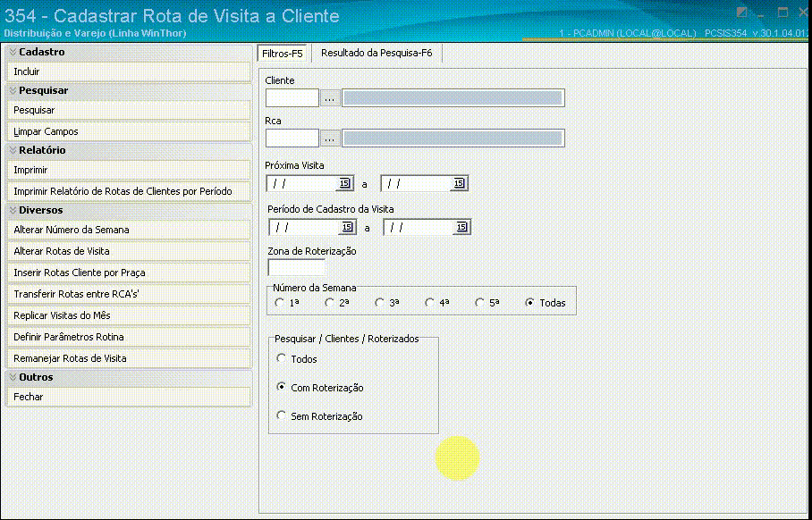Open Inserir Rotas Cliente por Praça

(x=128, y=273)
